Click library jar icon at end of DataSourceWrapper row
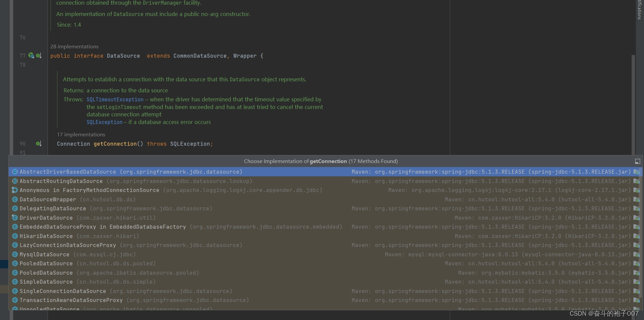This screenshot has height=320, width=644. click(637, 199)
